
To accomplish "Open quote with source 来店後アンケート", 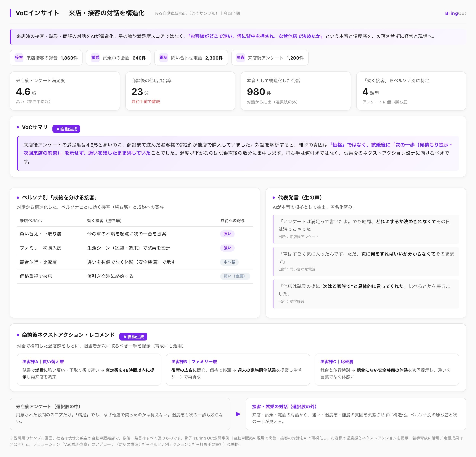I will [366, 229].
